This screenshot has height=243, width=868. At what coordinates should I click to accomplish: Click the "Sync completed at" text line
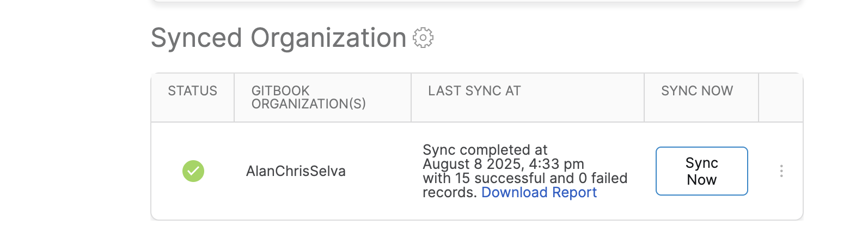[485, 150]
